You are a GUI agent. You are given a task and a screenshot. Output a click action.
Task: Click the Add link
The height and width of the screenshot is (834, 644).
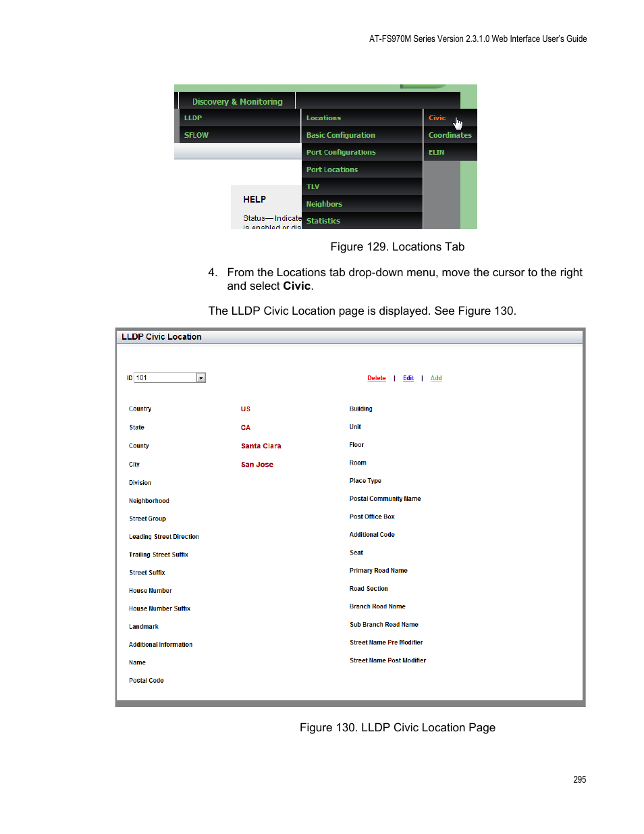[x=436, y=378]
